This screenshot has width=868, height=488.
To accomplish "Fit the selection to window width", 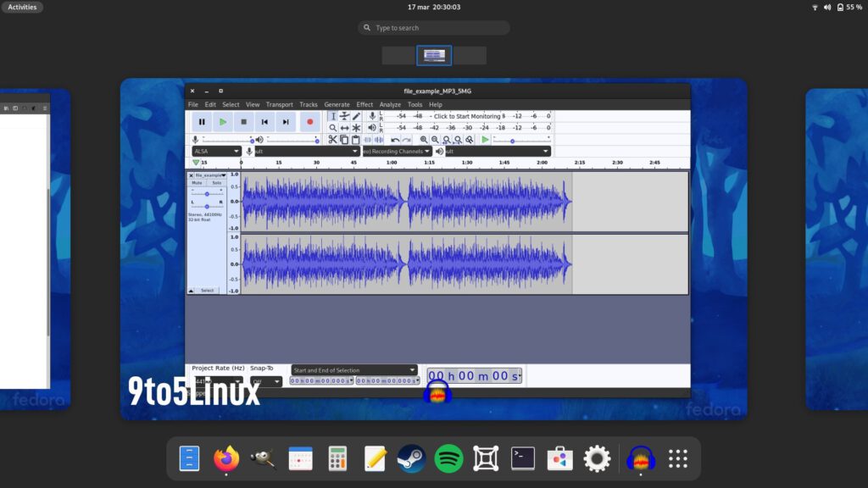I will point(446,140).
